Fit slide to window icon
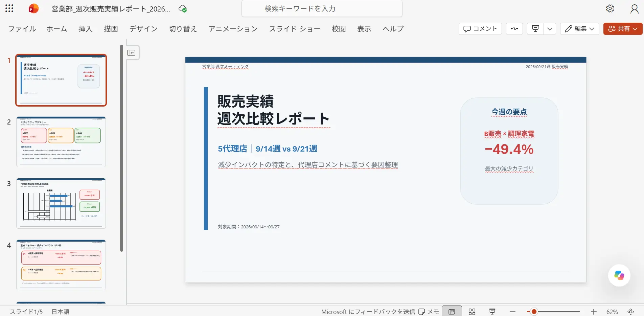Viewport: 644px width, 316px height. pyautogui.click(x=631, y=312)
